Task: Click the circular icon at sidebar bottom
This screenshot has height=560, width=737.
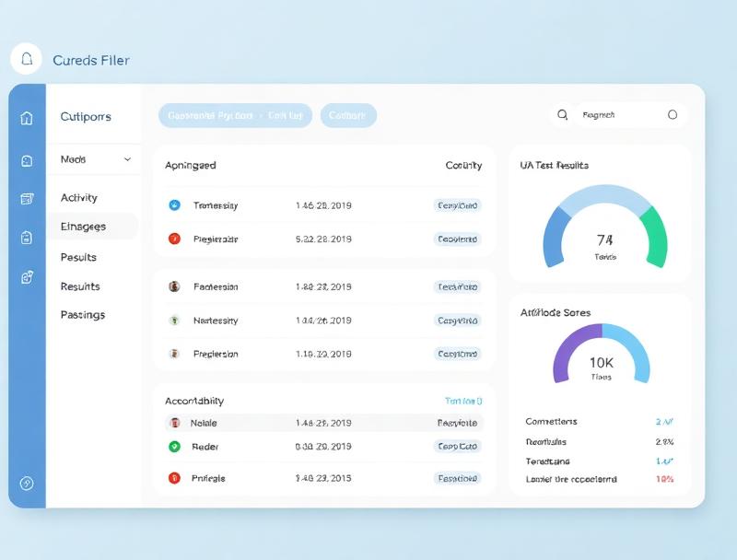Action: [27, 483]
